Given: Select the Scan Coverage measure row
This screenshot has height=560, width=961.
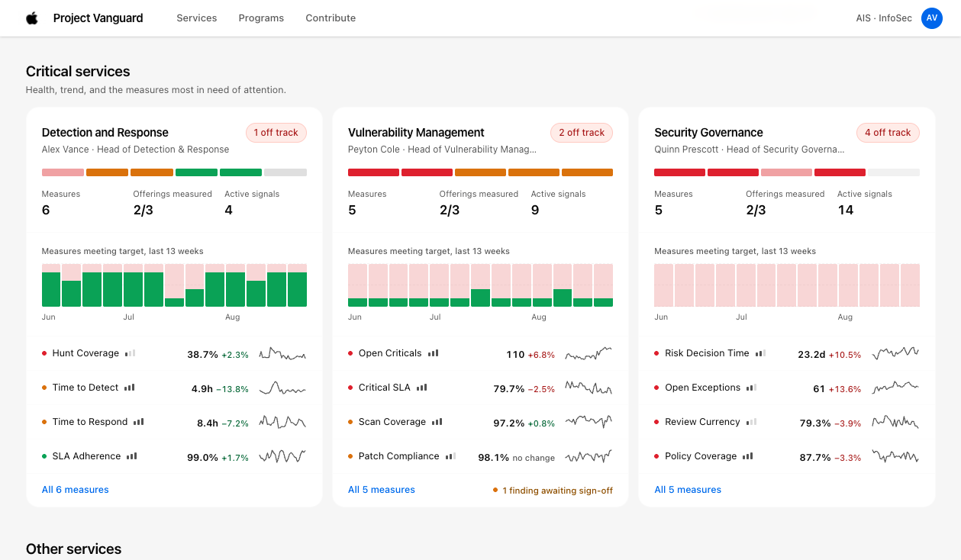Looking at the screenshot, I should coord(480,423).
